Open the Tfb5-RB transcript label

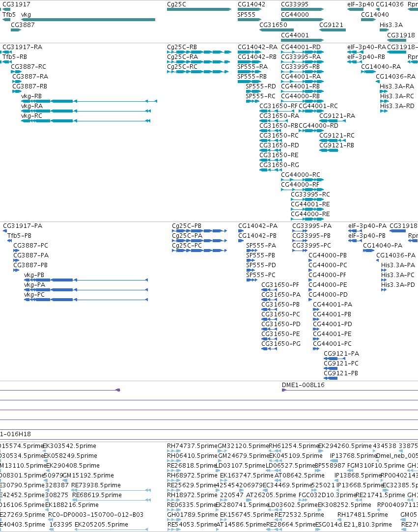(x=15, y=57)
